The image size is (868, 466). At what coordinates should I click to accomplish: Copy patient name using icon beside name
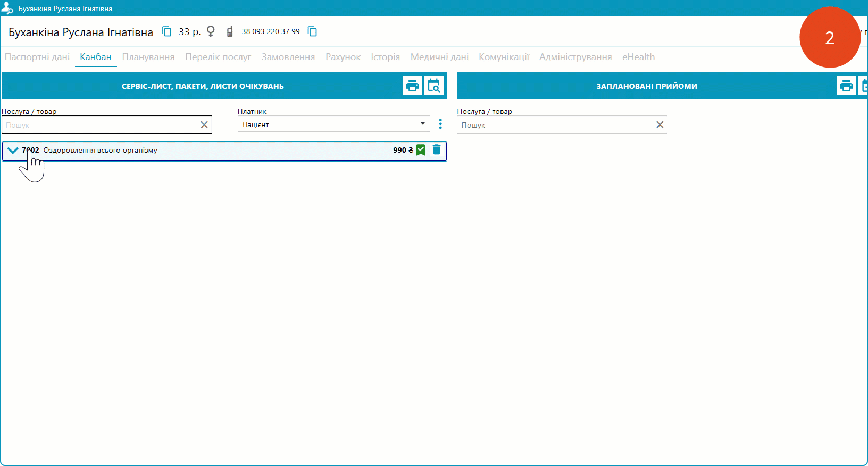coord(166,31)
